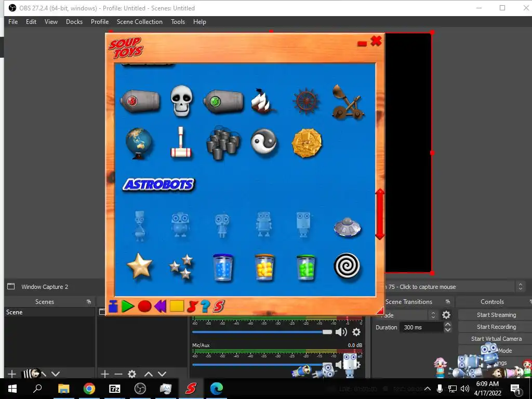
Task: Select the pile of metal buckets
Action: click(223, 143)
